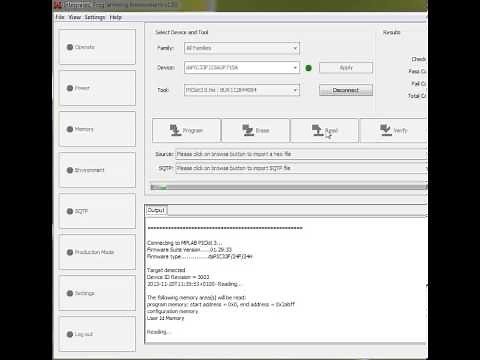Click the Program button
The image size is (480, 360).
pyautogui.click(x=186, y=130)
